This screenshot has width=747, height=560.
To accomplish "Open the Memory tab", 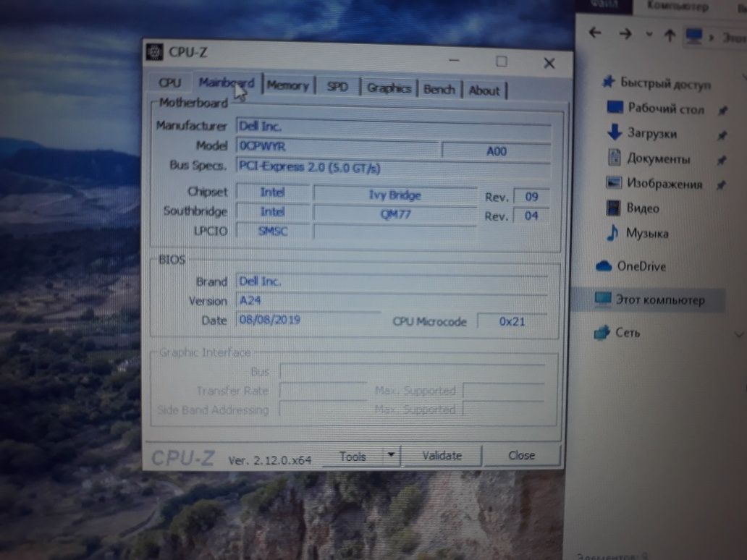I will pos(288,85).
